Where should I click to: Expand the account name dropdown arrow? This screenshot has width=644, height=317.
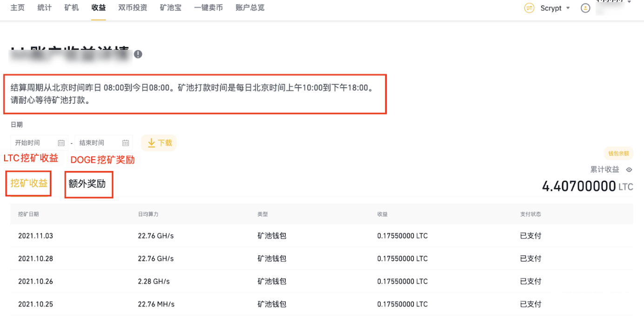(x=629, y=2)
